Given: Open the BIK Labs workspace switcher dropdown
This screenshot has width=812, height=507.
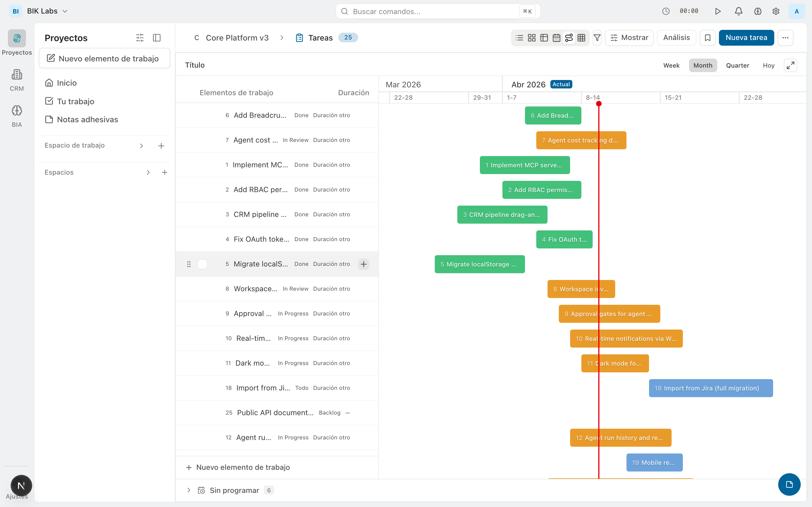Looking at the screenshot, I should (47, 11).
